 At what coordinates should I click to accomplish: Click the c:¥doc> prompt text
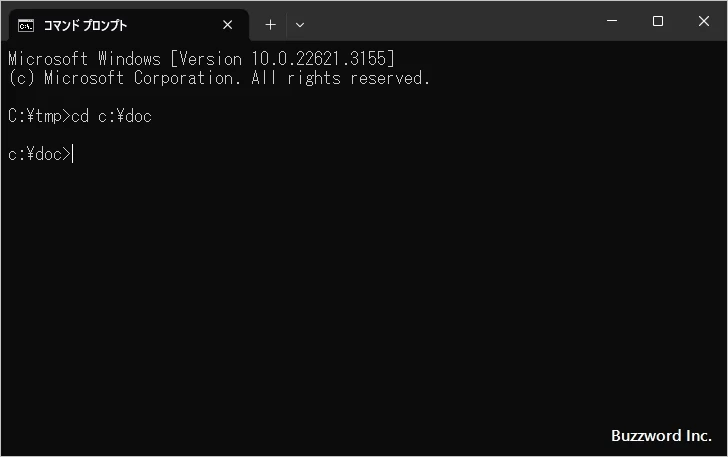(x=38, y=154)
